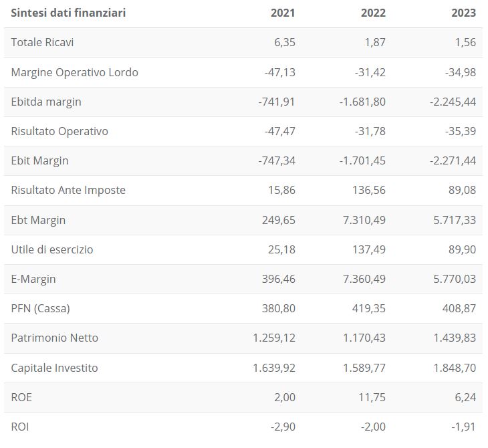Click the 2021 Patrimonio Netto value 1.259,12
Screen dimensions: 488x448
pyautogui.click(x=274, y=338)
